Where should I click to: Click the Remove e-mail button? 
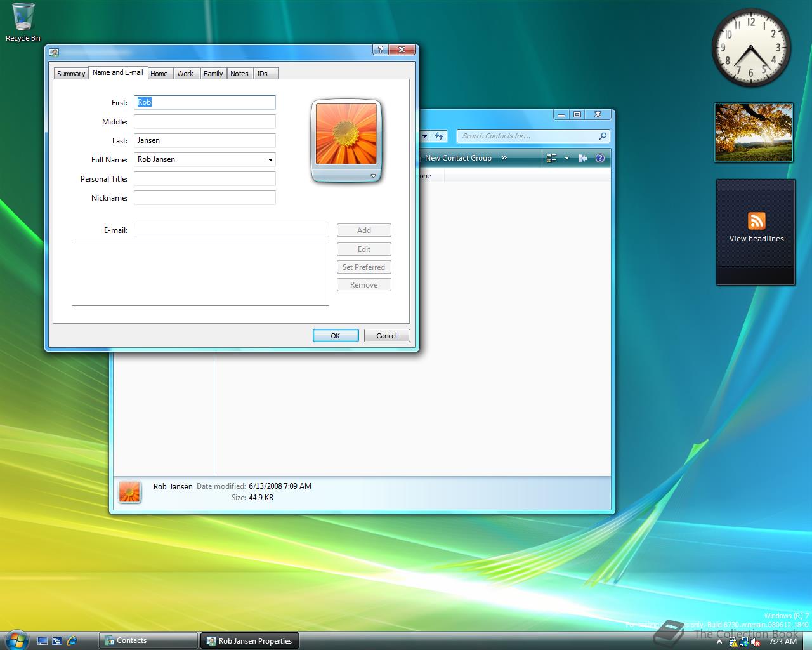[x=364, y=284]
